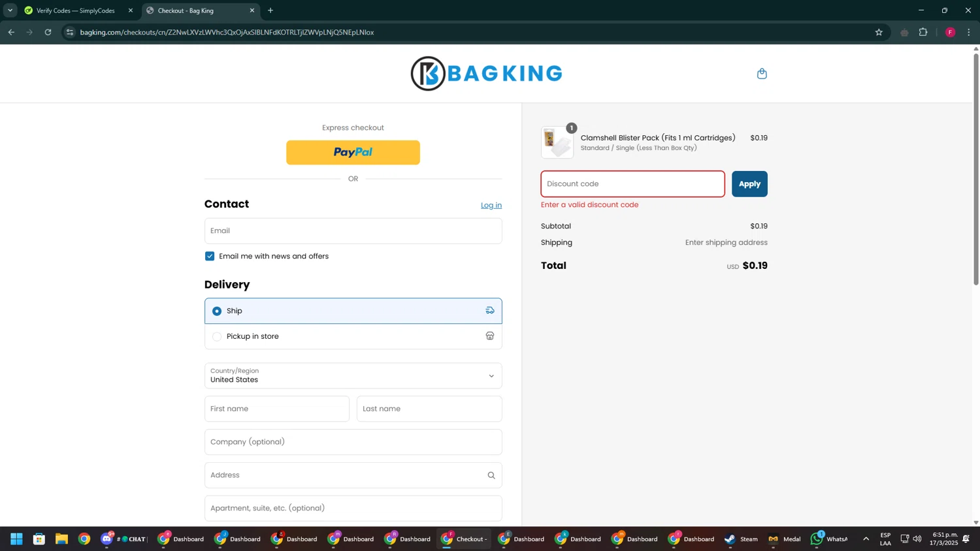Open Chrome's three-dot menu

coord(969,32)
